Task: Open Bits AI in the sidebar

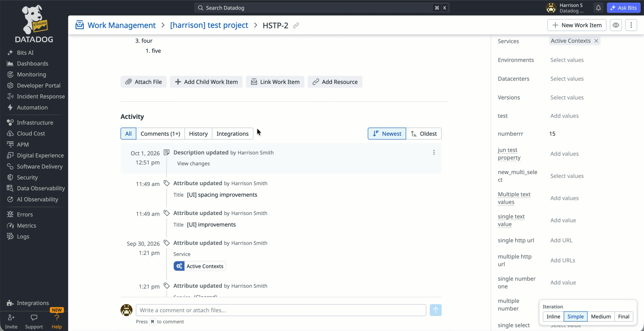Action: (x=25, y=53)
